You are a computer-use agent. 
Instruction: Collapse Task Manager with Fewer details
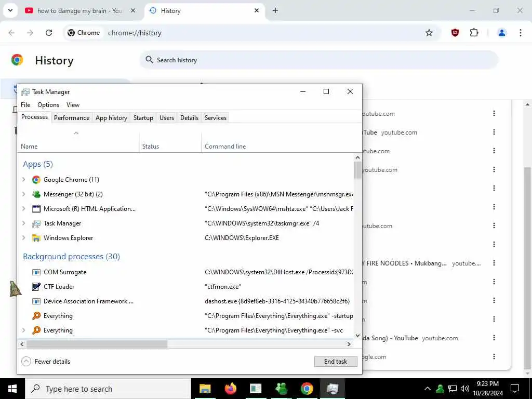[46, 362]
